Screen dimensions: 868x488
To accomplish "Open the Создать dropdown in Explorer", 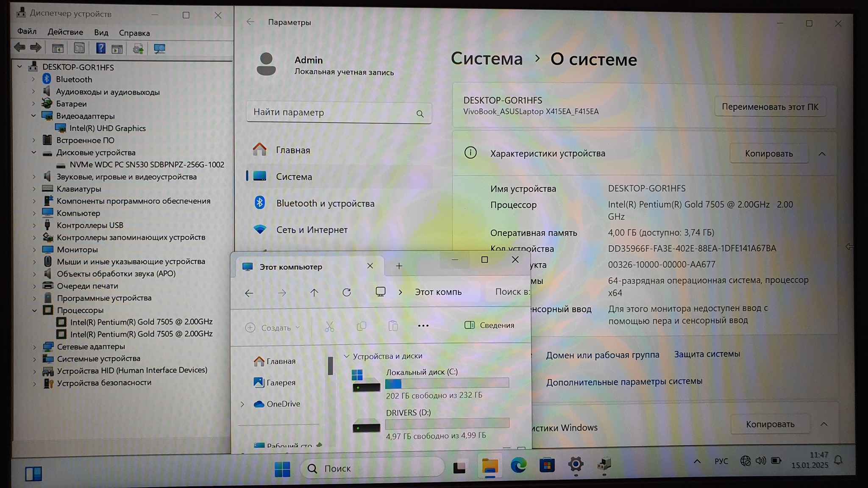I will point(273,327).
